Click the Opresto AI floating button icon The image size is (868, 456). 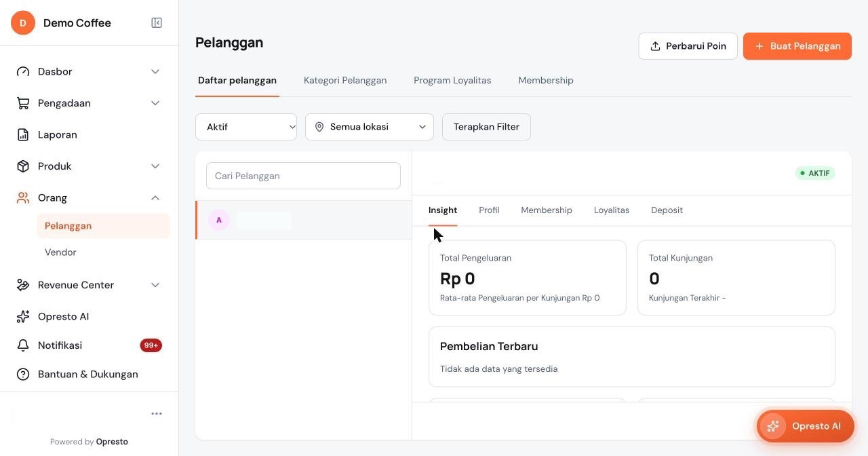(x=772, y=426)
